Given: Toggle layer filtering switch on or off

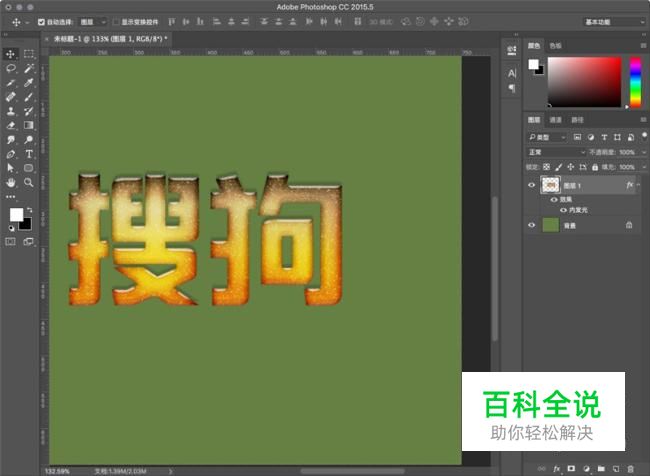Looking at the screenshot, I should point(644,136).
